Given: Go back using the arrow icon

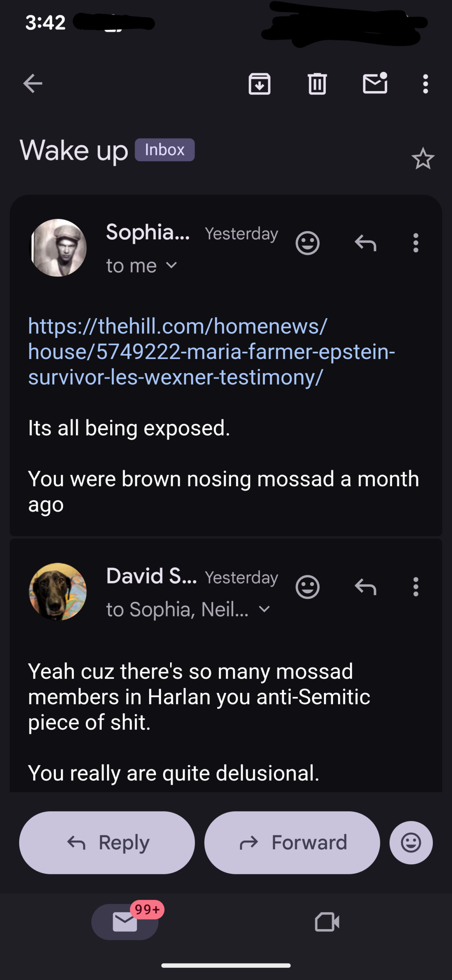Looking at the screenshot, I should pyautogui.click(x=33, y=83).
